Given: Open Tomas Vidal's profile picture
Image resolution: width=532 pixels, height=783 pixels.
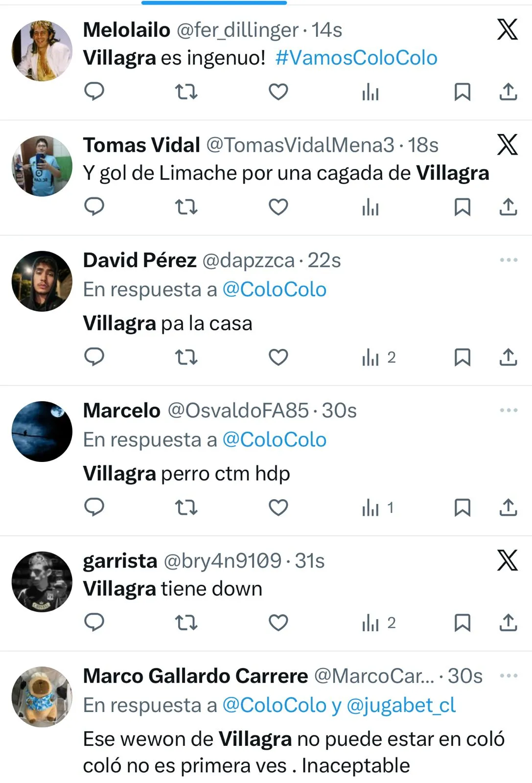Looking at the screenshot, I should [x=42, y=166].
